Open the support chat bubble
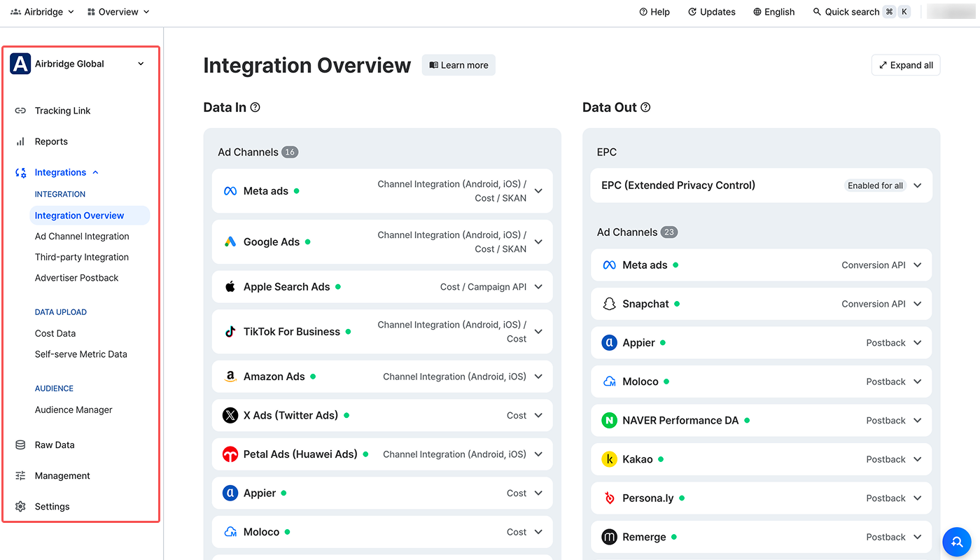 click(x=957, y=541)
